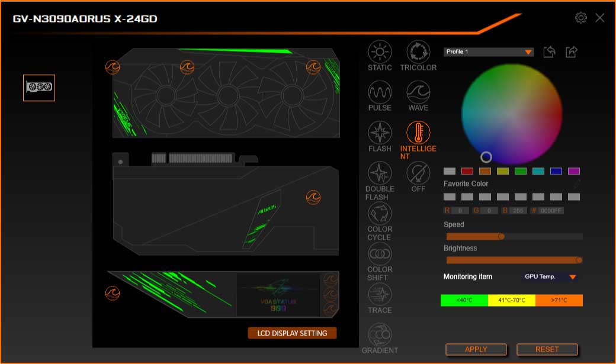
Task: Select the red preset color swatch
Action: [x=467, y=171]
